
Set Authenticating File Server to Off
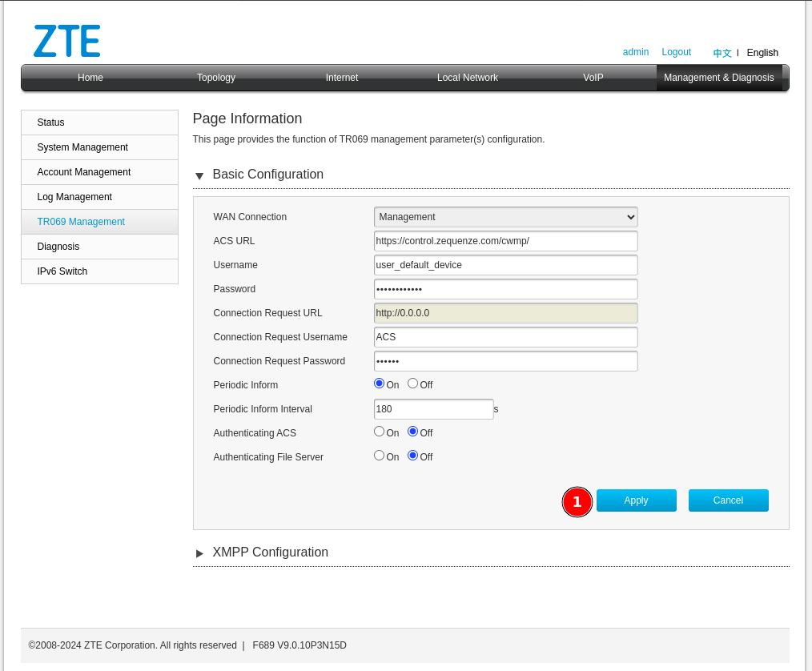point(413,456)
